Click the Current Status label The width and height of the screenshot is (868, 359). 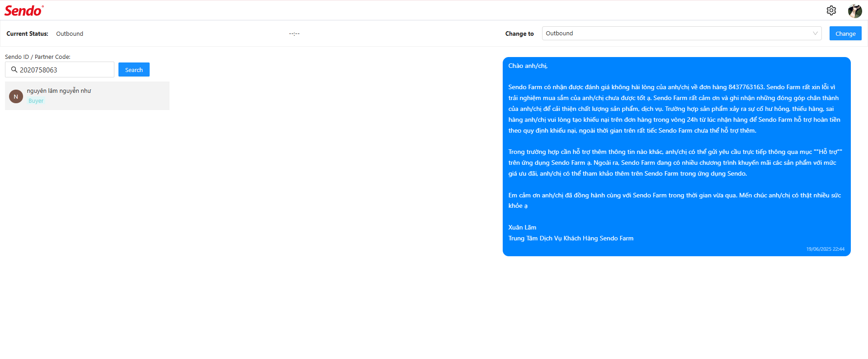pos(27,34)
